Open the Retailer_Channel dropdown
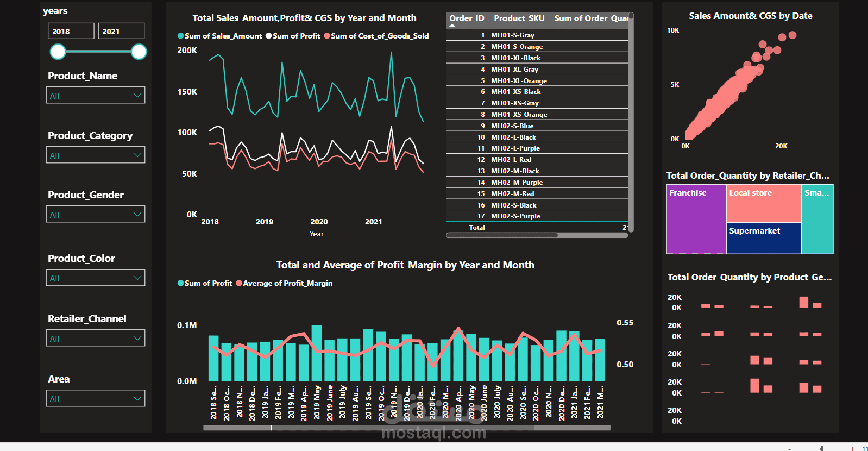 point(96,338)
